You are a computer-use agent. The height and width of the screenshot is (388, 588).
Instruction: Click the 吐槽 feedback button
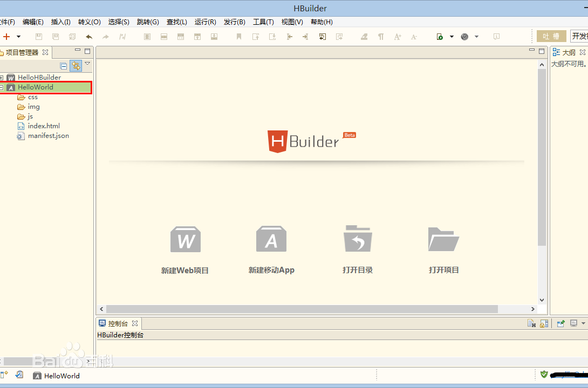tap(551, 36)
